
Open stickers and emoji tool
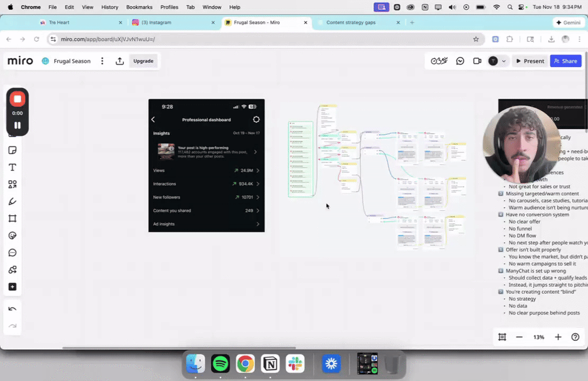[13, 236]
